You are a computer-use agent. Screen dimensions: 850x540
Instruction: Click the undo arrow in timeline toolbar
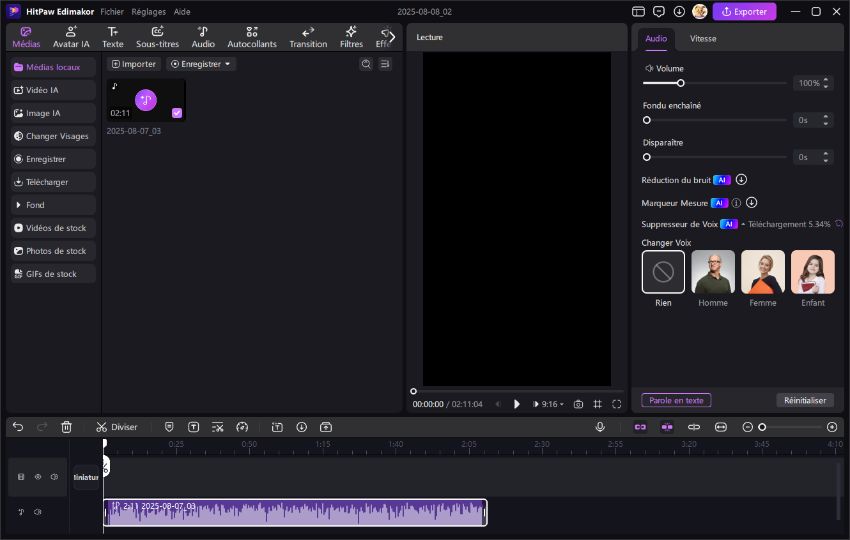18,427
